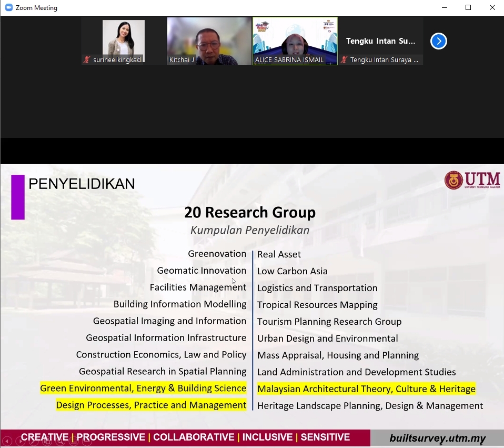Click the builtsurvey.utm.my link
This screenshot has width=504, height=448.
click(x=437, y=438)
